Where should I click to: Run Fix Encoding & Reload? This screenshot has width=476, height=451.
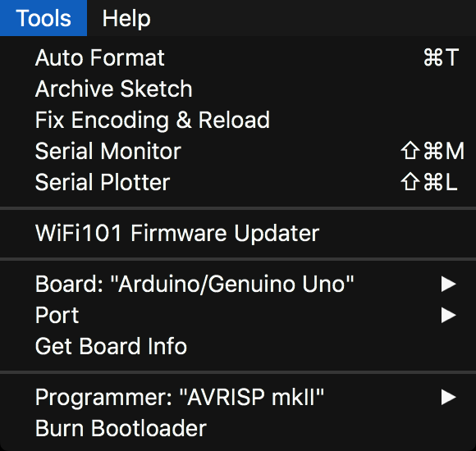point(238,120)
